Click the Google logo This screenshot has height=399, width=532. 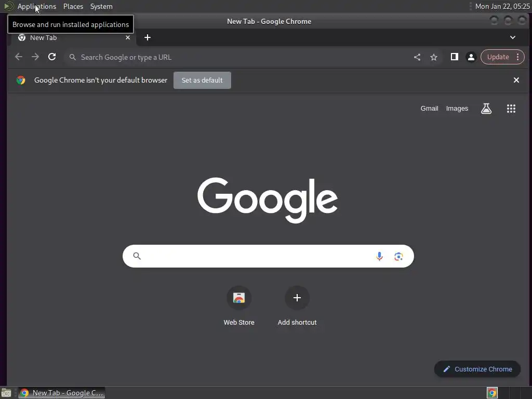point(268,200)
